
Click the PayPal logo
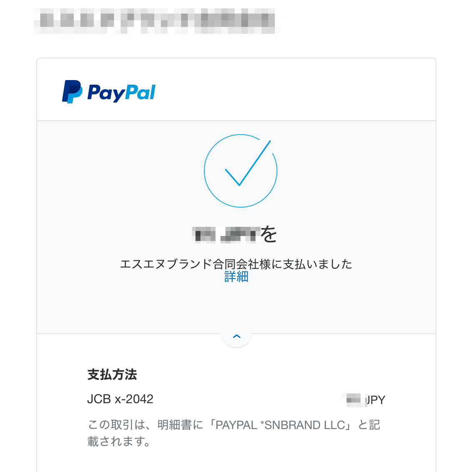109,92
